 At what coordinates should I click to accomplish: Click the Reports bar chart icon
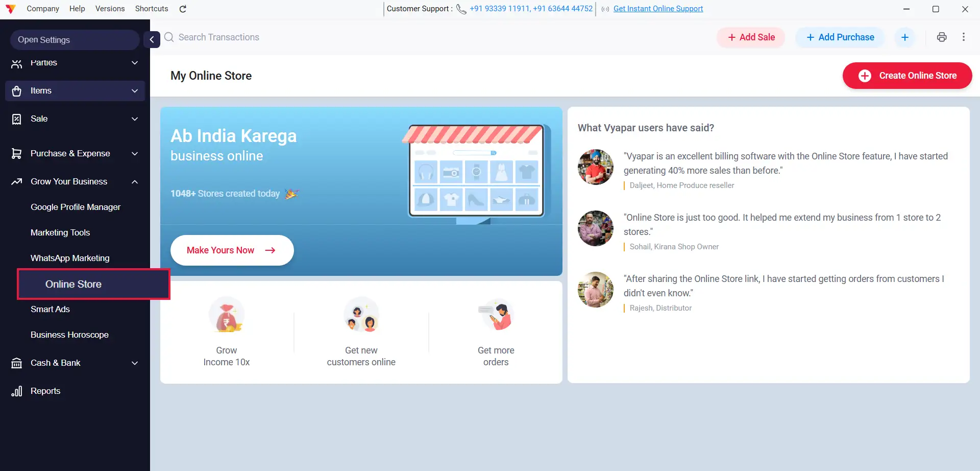(x=17, y=391)
